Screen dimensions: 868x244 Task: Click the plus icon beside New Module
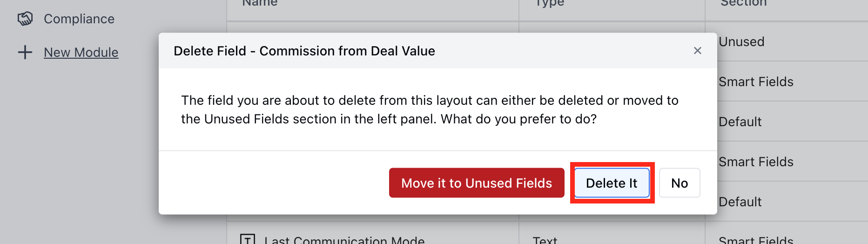coord(25,52)
